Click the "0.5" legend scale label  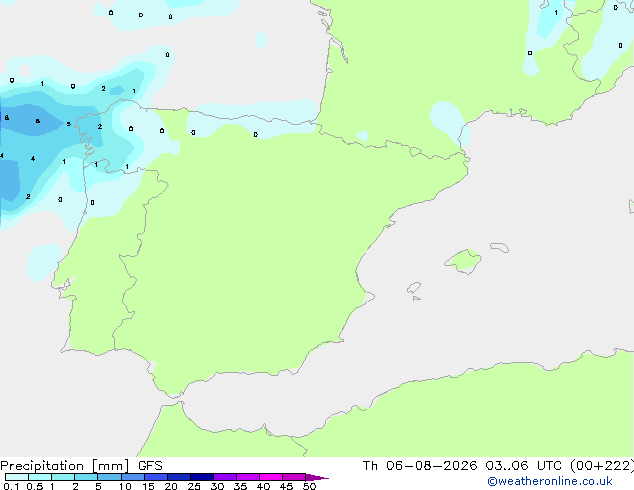click(35, 486)
